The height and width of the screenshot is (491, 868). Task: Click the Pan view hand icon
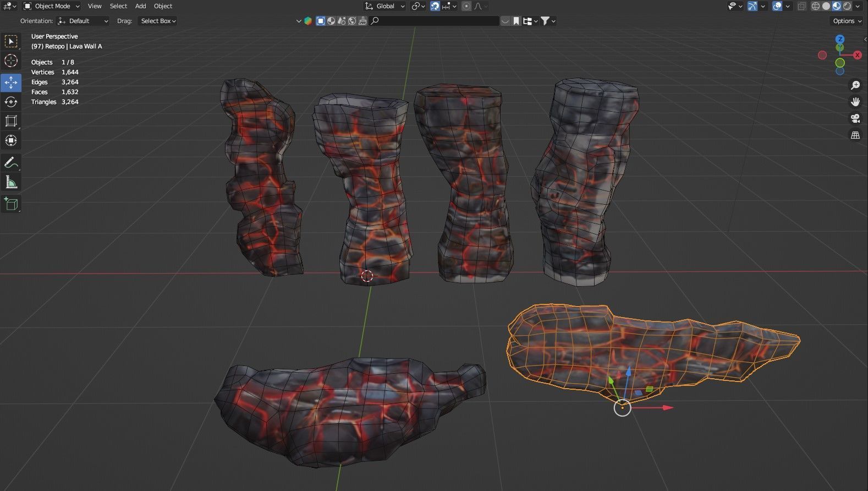point(855,102)
